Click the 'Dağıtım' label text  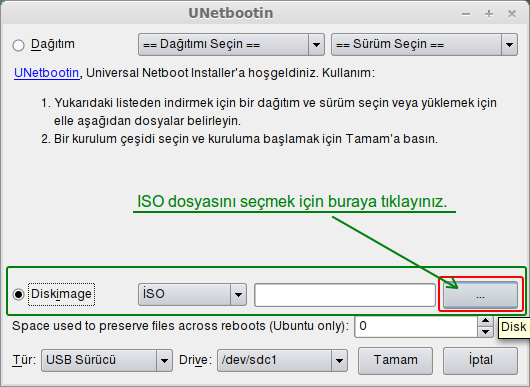(x=53, y=44)
